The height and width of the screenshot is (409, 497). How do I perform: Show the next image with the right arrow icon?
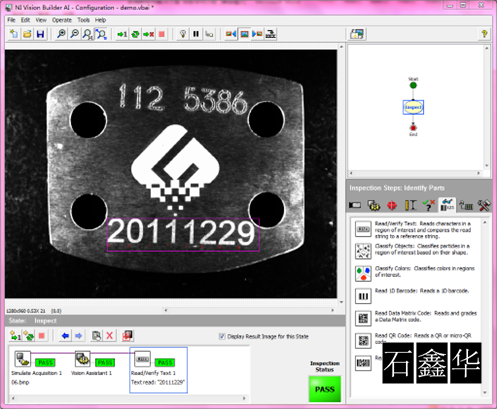pyautogui.click(x=257, y=34)
